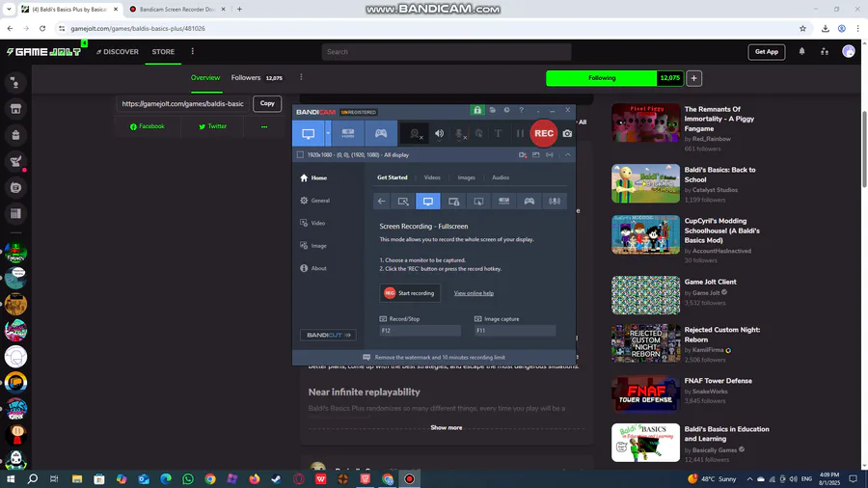Click back arrow in Bandicam mode row
This screenshot has width=868, height=488.
tap(381, 202)
